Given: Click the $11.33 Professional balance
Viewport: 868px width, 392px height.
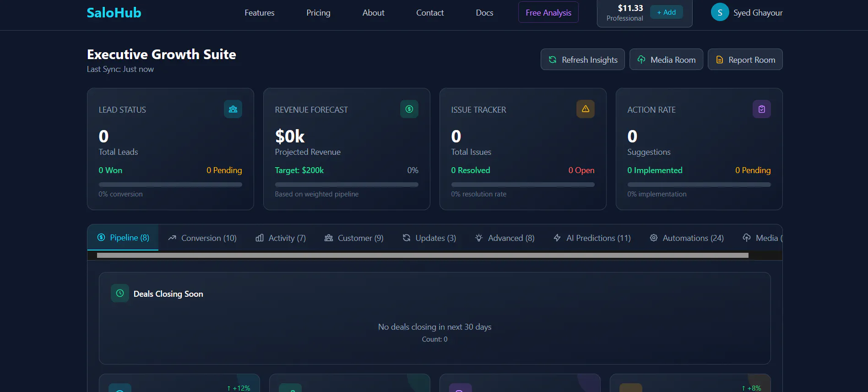Looking at the screenshot, I should point(625,13).
